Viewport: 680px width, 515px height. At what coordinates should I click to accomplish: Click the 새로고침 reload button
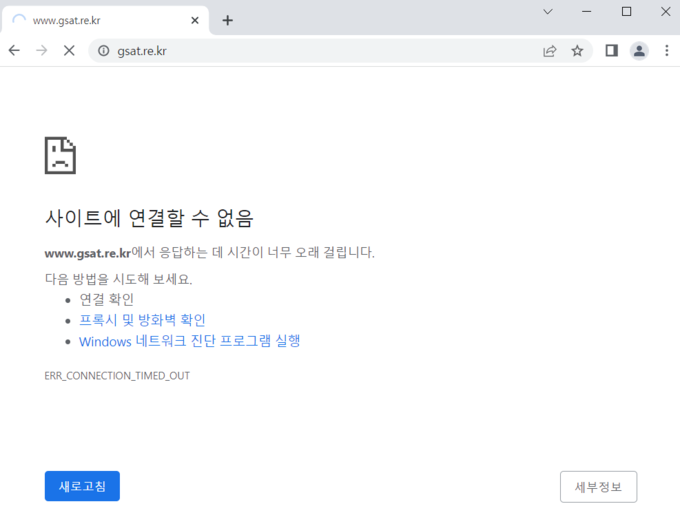pyautogui.click(x=82, y=486)
